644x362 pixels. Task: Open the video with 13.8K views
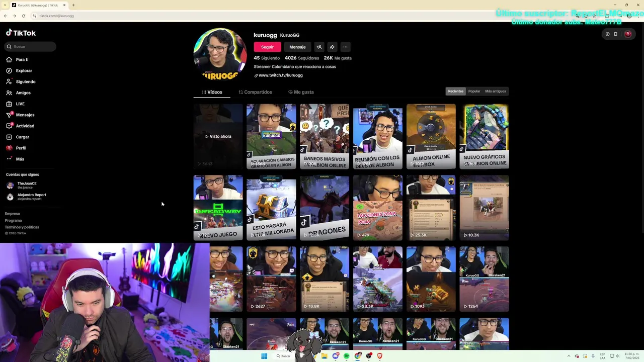click(325, 279)
